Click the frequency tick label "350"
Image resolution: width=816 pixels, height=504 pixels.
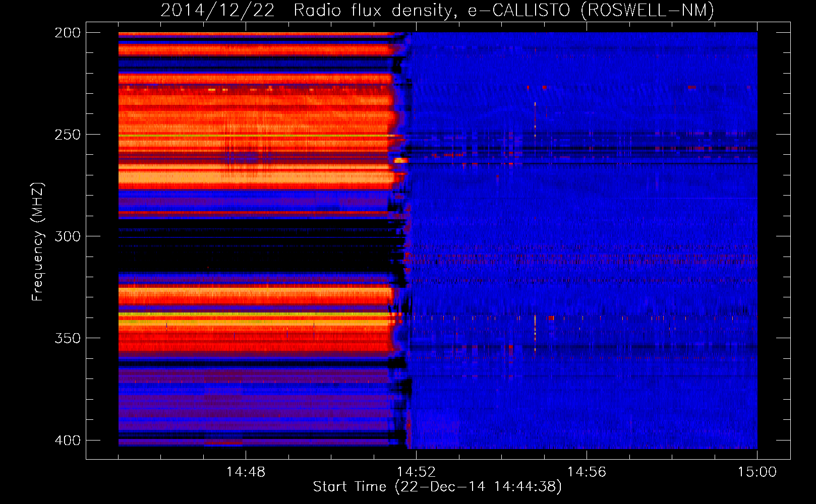(68, 338)
